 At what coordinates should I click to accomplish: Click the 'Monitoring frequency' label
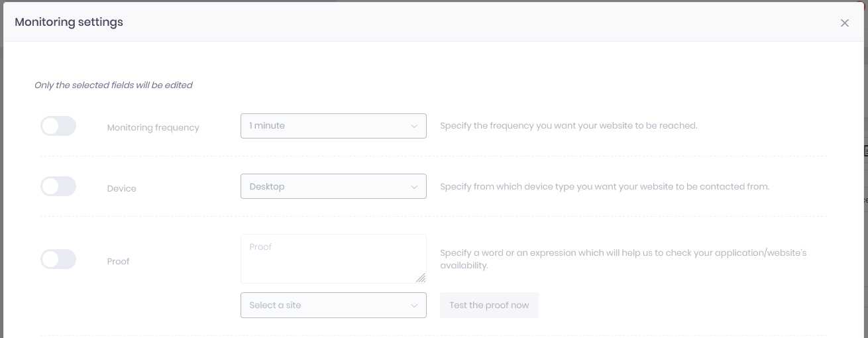click(153, 127)
